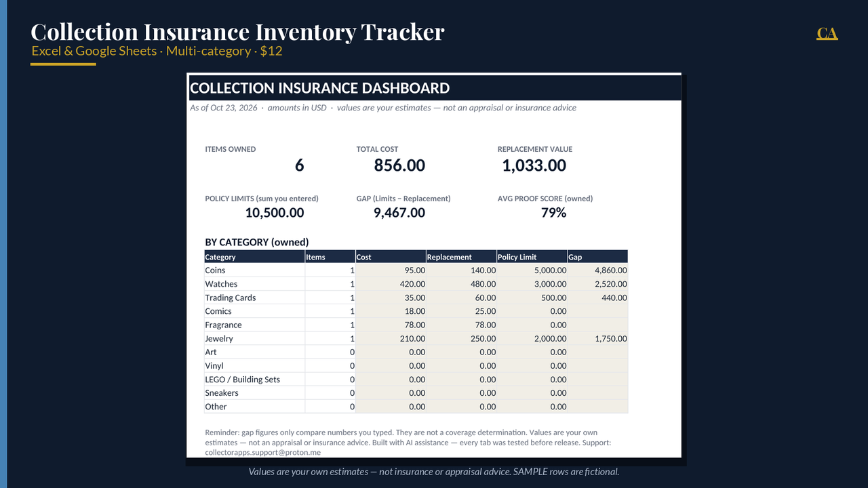Click the "Category" column header
This screenshot has width=868, height=488.
pyautogui.click(x=254, y=257)
